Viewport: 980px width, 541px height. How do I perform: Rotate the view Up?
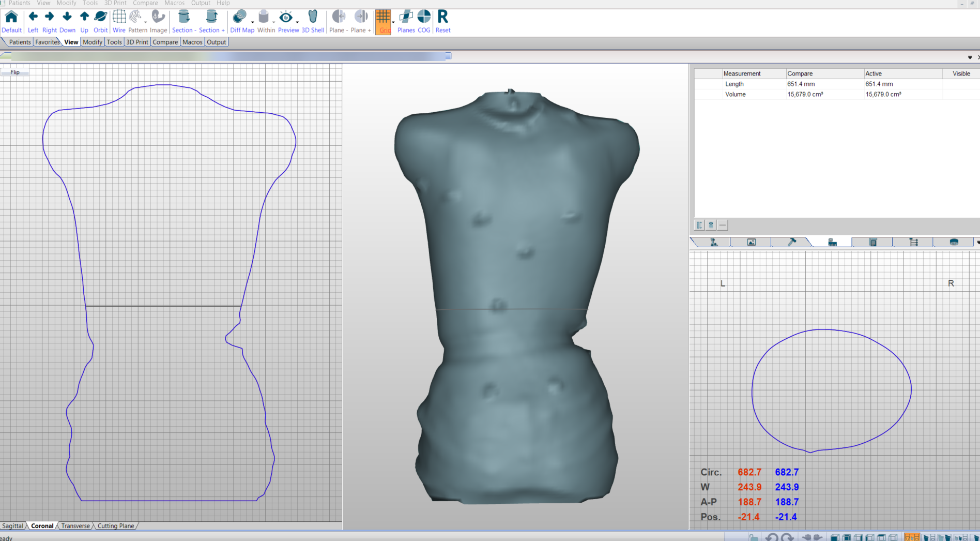pyautogui.click(x=84, y=21)
